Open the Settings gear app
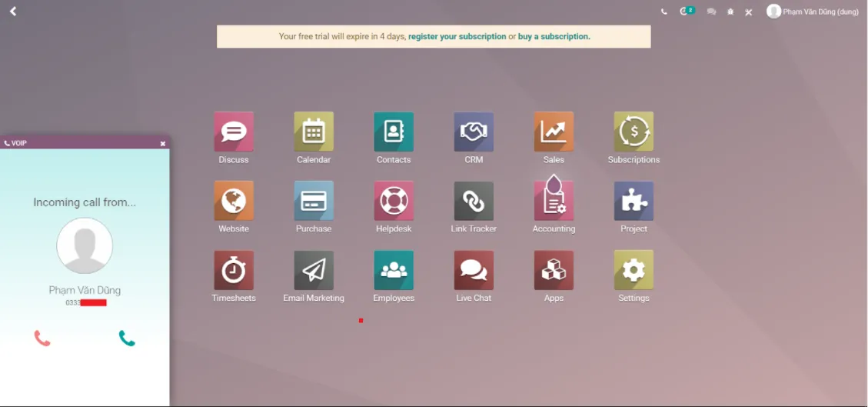Screen dimensions: 868x407 [x=634, y=270]
